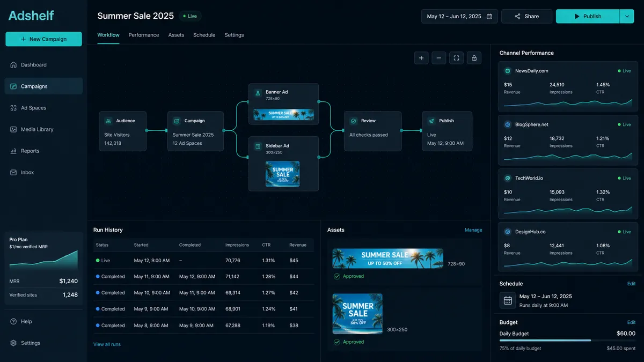Click the Banner Ad node preview image
This screenshot has height=362, width=644.
point(283,115)
